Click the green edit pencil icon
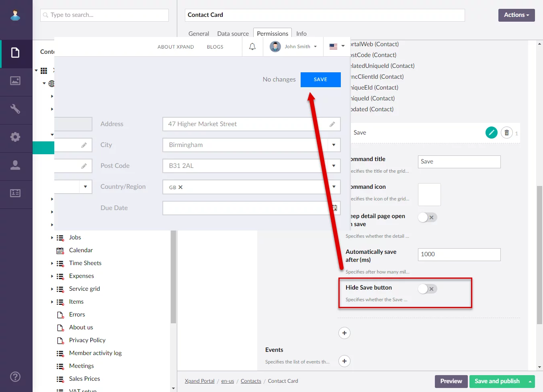The height and width of the screenshot is (392, 543). 491,133
